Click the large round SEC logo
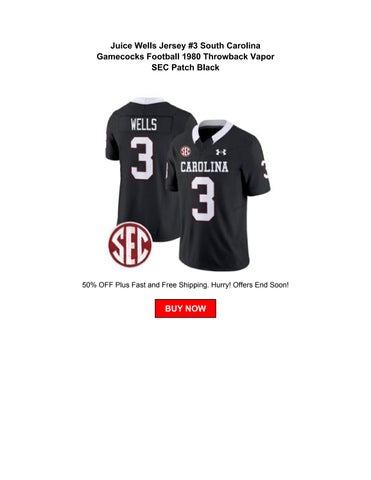This screenshot has height=480, width=371. click(130, 244)
